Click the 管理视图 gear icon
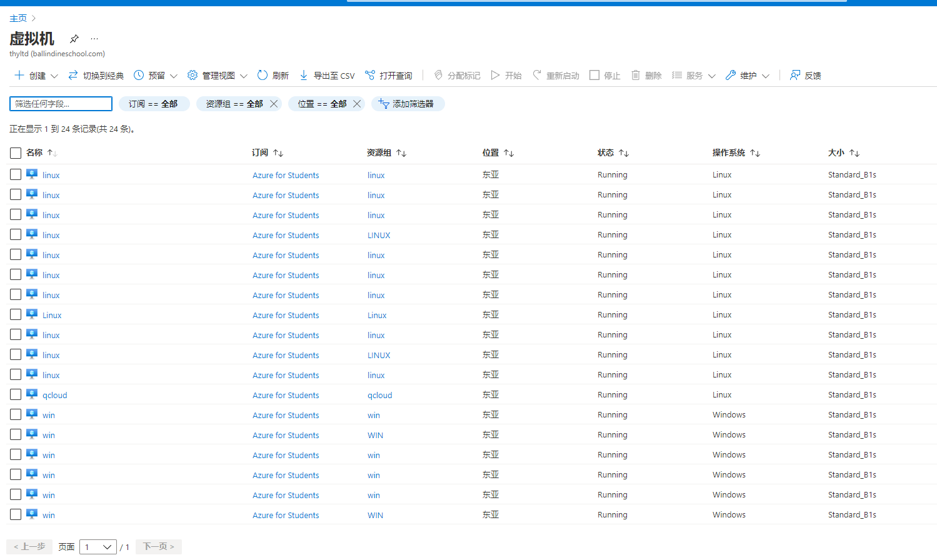 [x=193, y=75]
